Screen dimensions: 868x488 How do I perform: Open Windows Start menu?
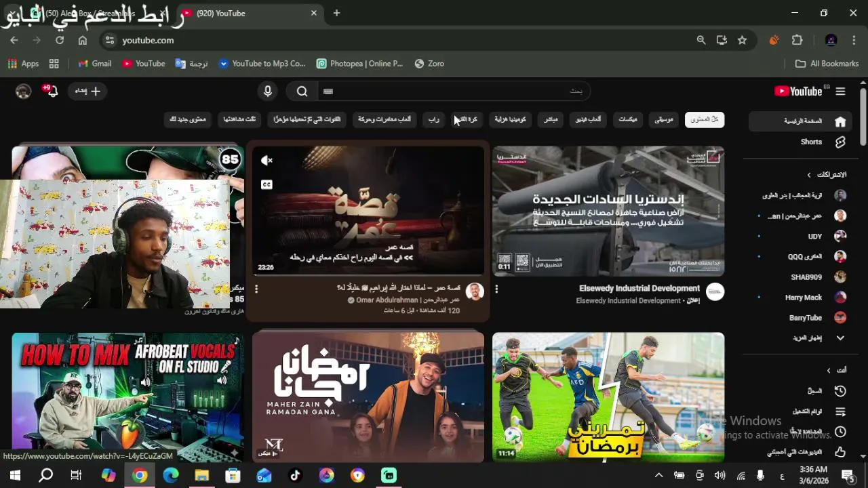(15, 476)
